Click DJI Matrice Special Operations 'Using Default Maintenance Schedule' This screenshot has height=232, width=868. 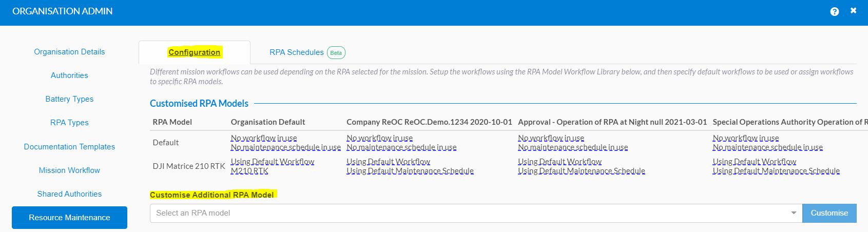point(776,171)
